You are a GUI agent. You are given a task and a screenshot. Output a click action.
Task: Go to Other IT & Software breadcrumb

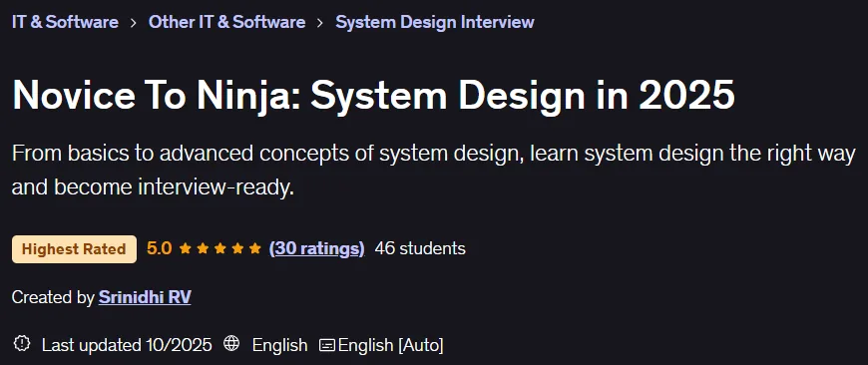click(x=226, y=22)
